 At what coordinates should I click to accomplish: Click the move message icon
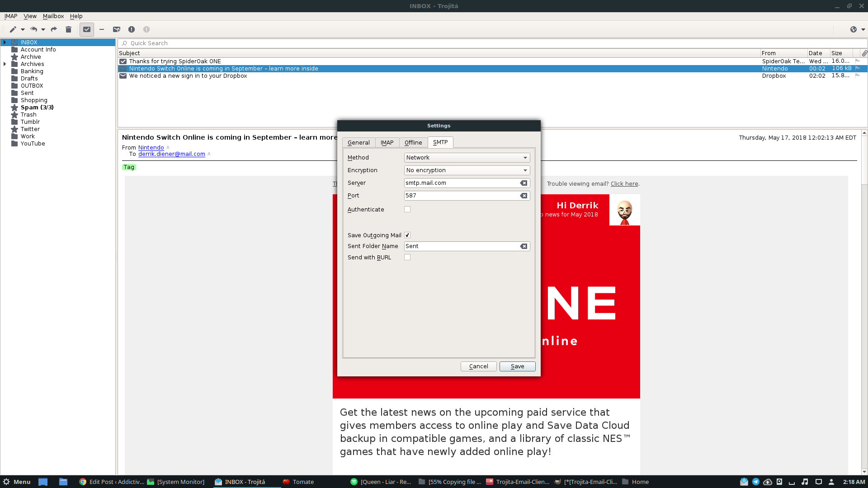point(116,28)
